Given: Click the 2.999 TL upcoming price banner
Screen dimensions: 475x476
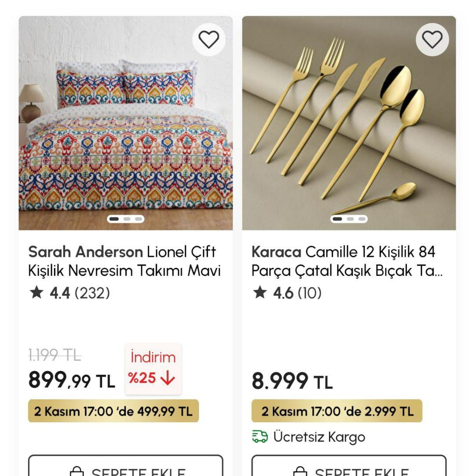Looking at the screenshot, I should [x=337, y=411].
